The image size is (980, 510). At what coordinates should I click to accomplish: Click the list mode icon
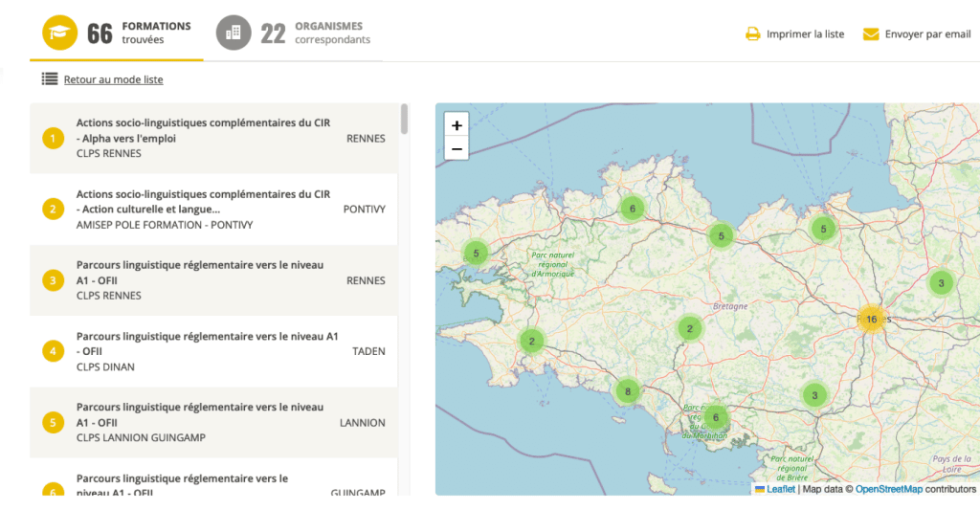pos(50,78)
